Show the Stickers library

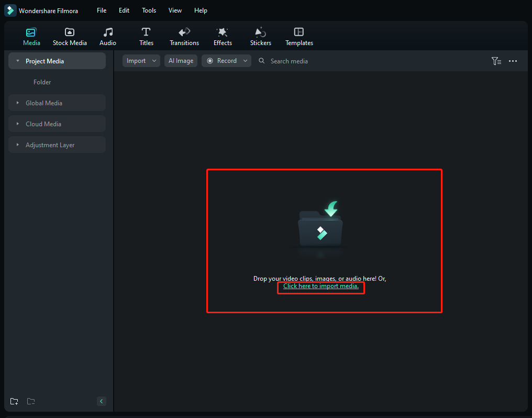[260, 37]
